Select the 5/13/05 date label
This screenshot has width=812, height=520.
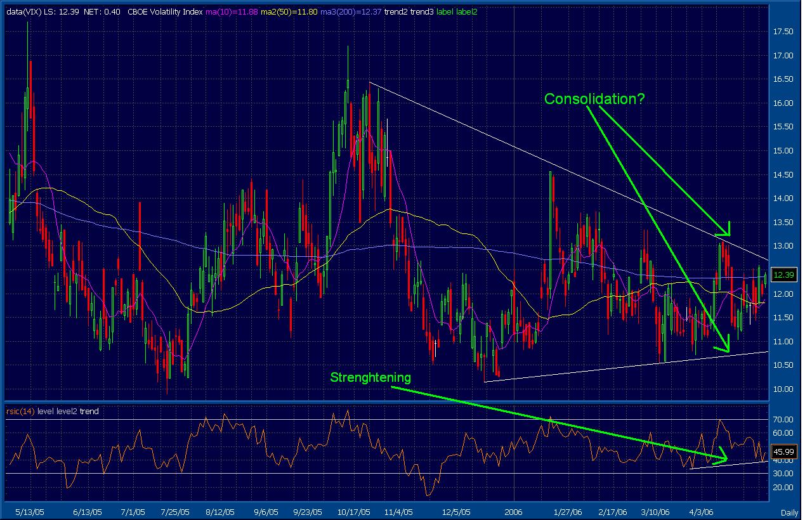tap(29, 511)
